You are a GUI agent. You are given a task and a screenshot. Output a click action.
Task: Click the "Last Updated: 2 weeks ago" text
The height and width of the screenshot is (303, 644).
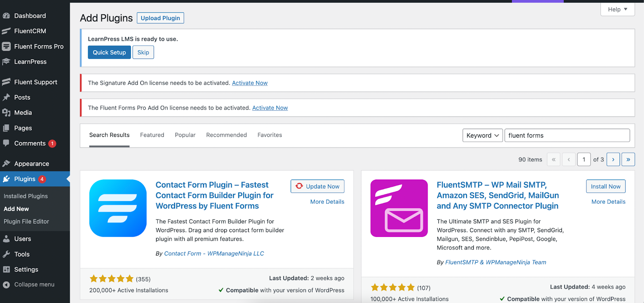(x=307, y=278)
